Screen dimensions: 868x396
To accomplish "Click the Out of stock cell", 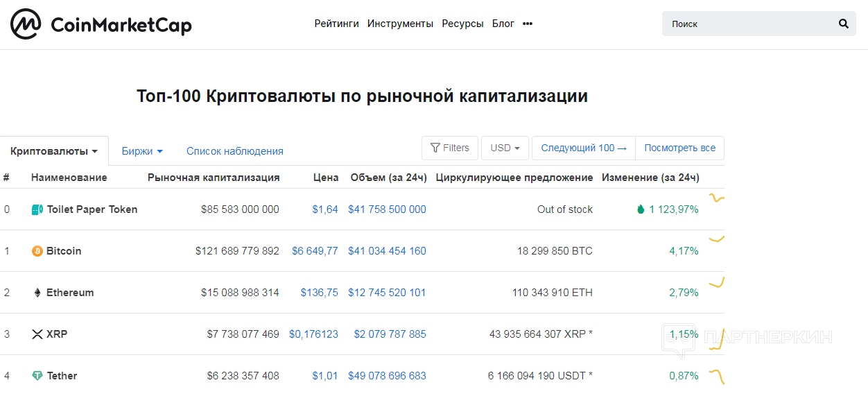I will [565, 209].
